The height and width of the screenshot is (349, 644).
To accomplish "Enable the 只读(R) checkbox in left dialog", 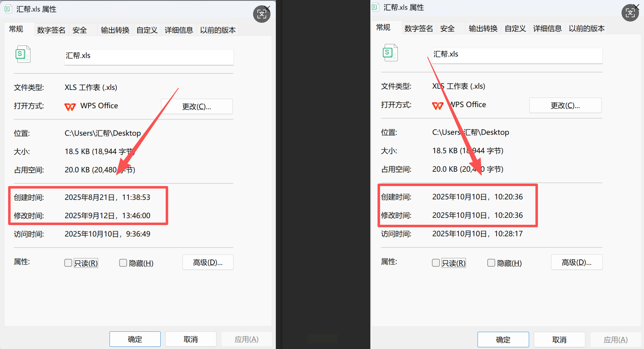I will coord(68,263).
